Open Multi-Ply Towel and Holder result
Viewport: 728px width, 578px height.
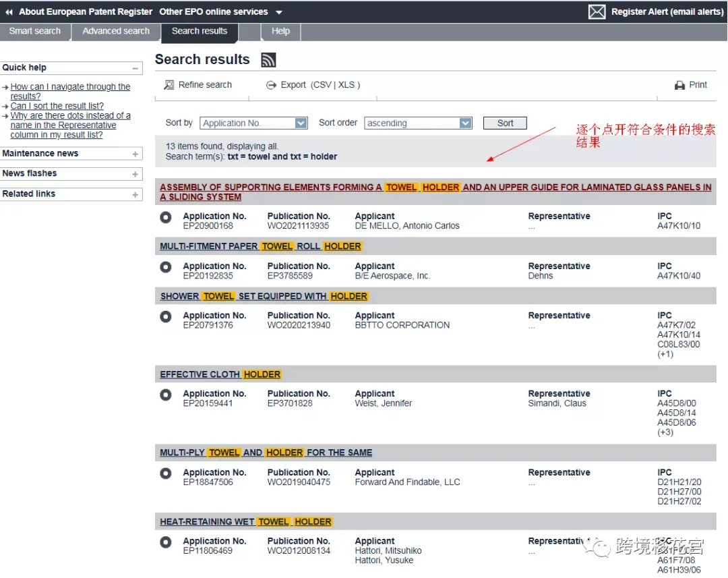[266, 453]
